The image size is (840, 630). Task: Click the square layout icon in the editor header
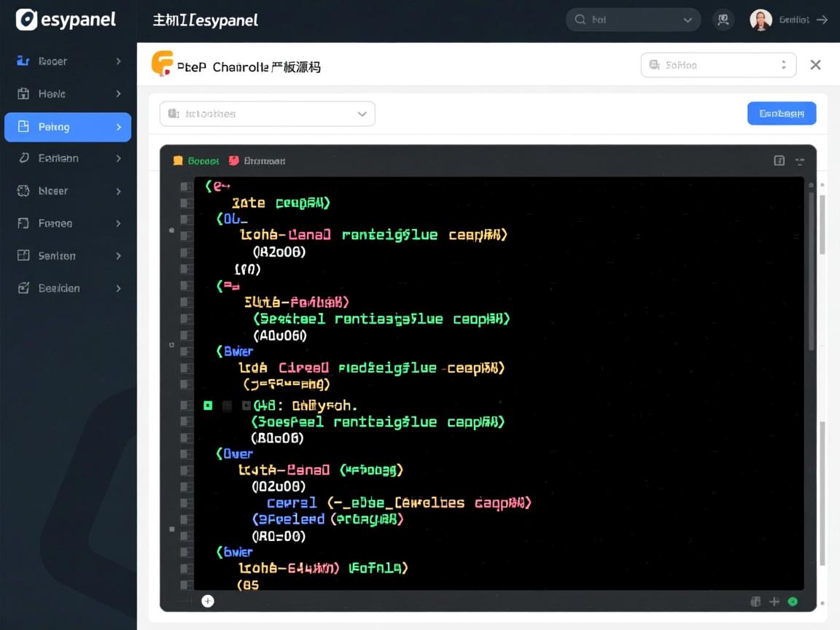[779, 160]
